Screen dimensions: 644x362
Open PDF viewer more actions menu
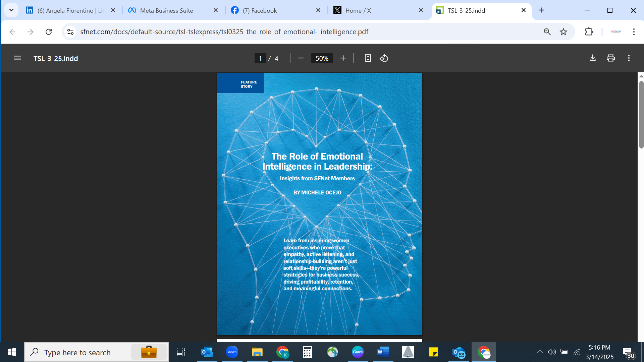click(x=629, y=58)
